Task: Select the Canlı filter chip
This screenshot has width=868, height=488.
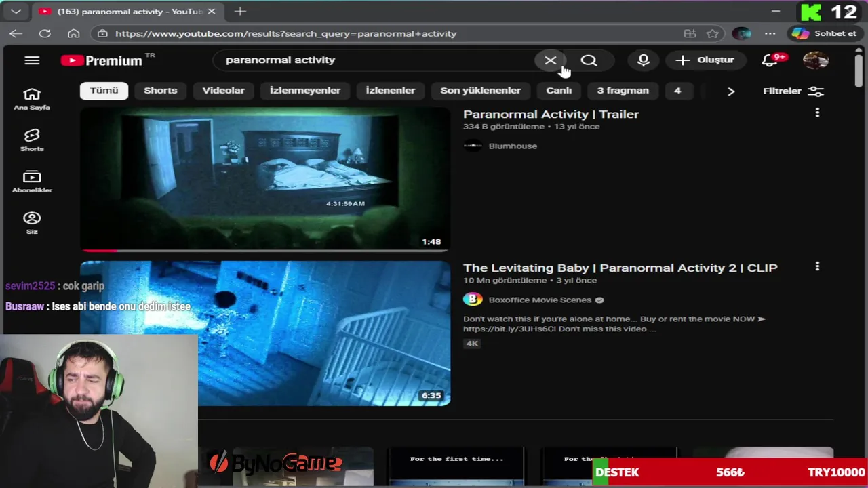Action: click(x=559, y=91)
